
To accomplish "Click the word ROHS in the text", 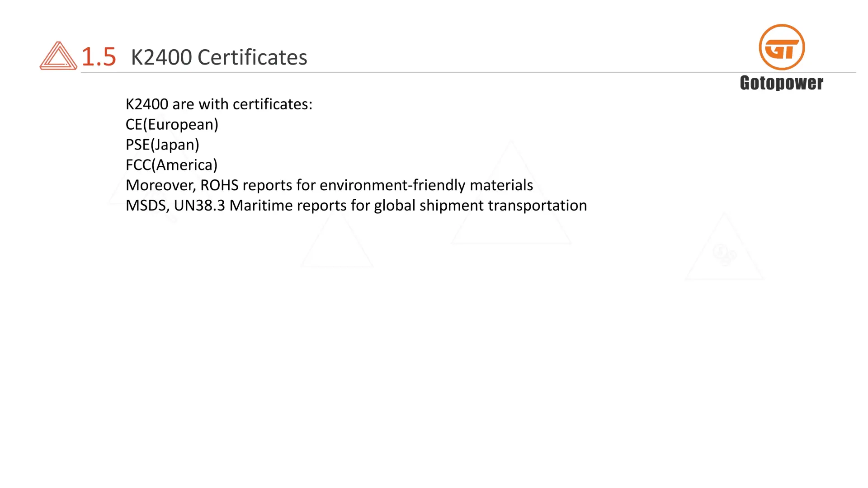I will [x=219, y=185].
